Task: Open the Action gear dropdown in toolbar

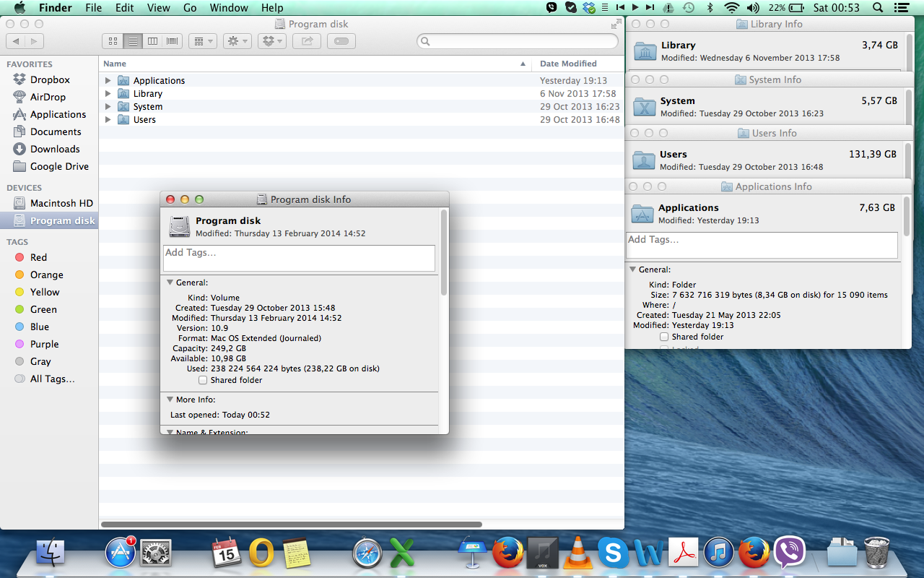Action: (237, 41)
